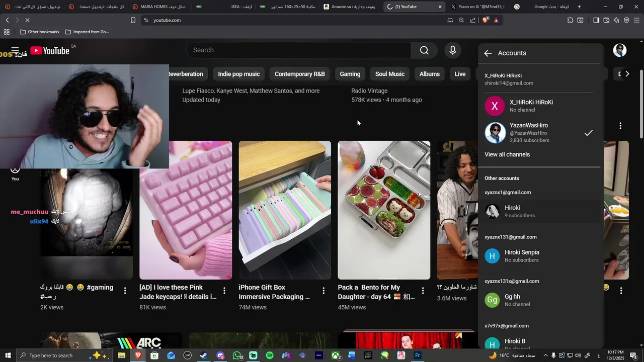This screenshot has height=362, width=644.
Task: Open Brave Leo AI sparkle icon
Action: point(616,20)
